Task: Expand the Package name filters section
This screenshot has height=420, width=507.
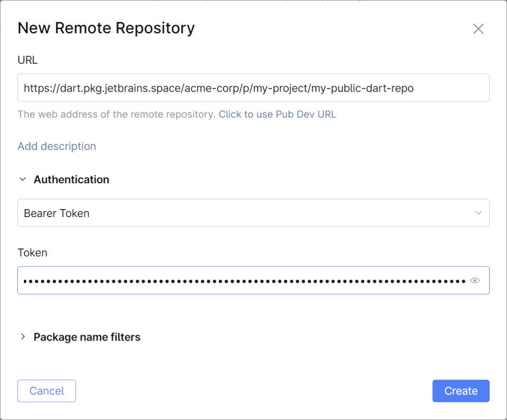Action: [x=23, y=337]
